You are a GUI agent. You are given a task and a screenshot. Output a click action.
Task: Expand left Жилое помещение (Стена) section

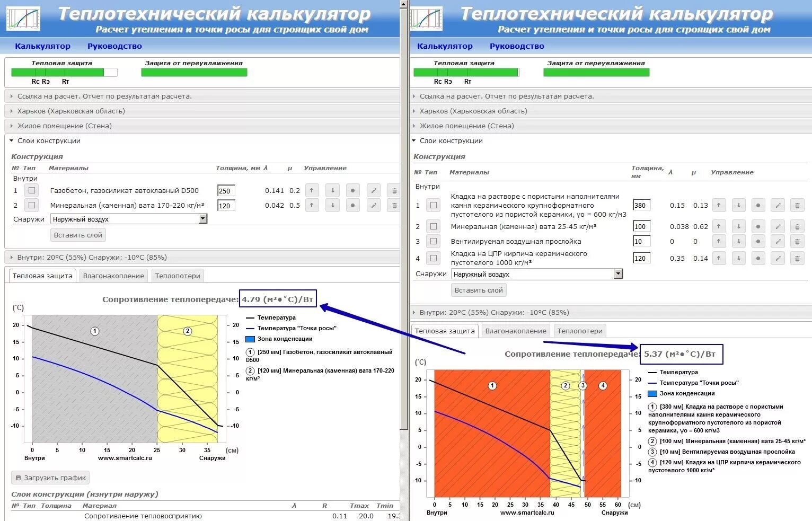tap(202, 126)
